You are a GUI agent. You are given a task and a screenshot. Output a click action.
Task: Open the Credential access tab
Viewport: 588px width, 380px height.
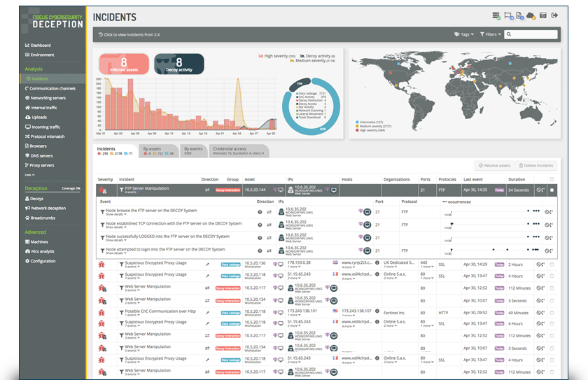click(x=239, y=150)
